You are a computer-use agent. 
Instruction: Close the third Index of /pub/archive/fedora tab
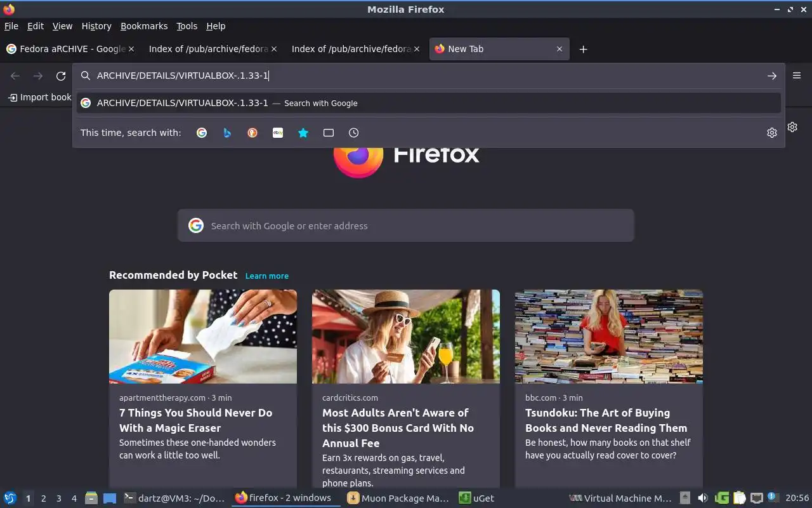point(417,49)
